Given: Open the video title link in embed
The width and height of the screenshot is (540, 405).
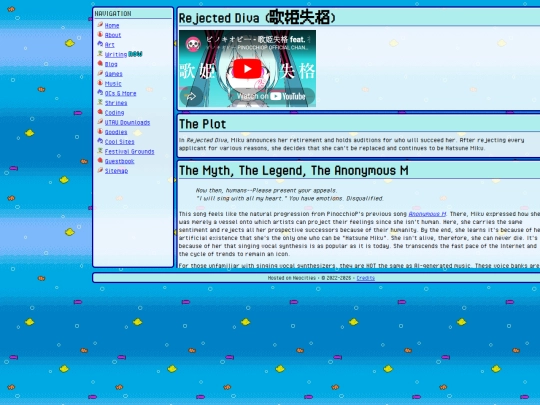Looking at the screenshot, I should 256,39.
